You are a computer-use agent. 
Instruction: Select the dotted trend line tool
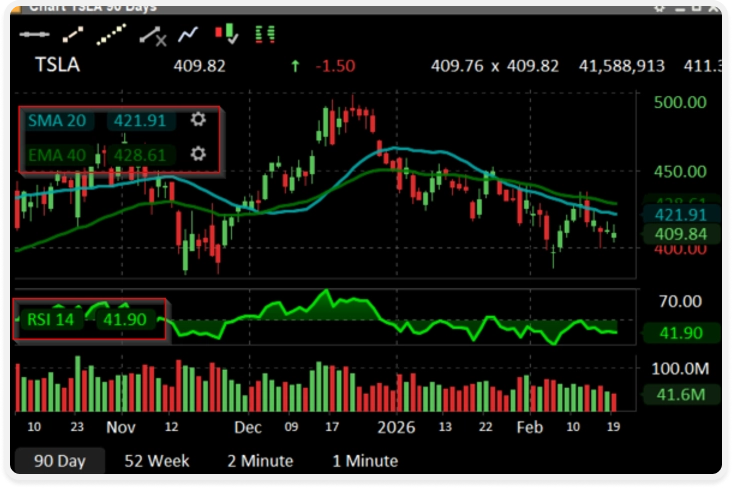pyautogui.click(x=111, y=35)
